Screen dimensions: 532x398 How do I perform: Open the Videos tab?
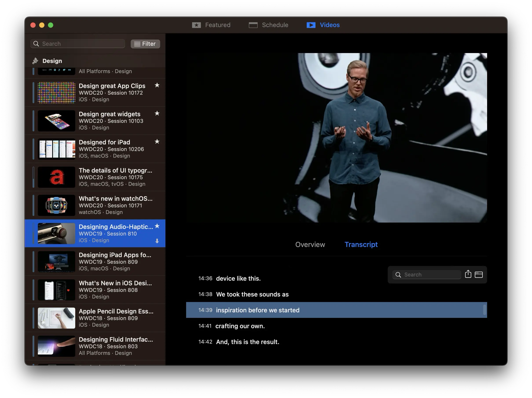pyautogui.click(x=323, y=25)
